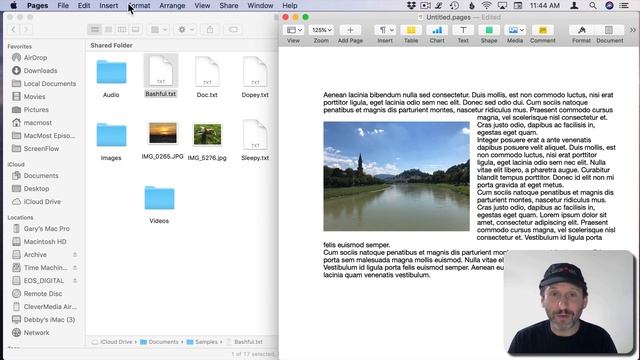Open the Format inspector
640x360 pixels.
[581, 30]
